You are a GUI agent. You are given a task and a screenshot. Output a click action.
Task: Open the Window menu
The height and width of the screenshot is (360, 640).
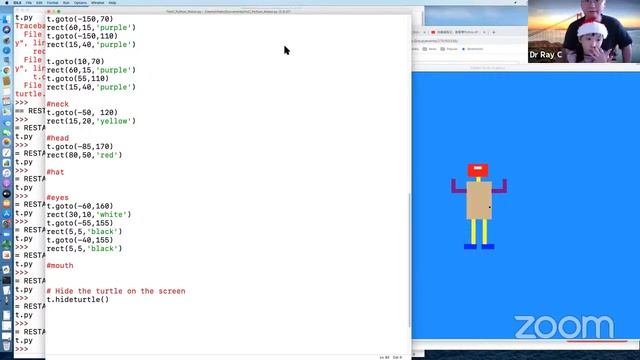[x=98, y=2]
